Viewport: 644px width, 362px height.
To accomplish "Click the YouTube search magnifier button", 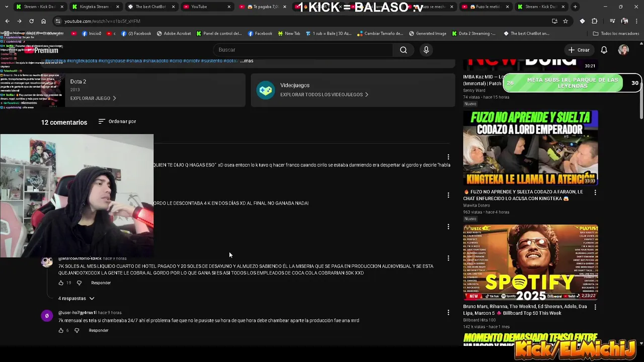I will (404, 50).
